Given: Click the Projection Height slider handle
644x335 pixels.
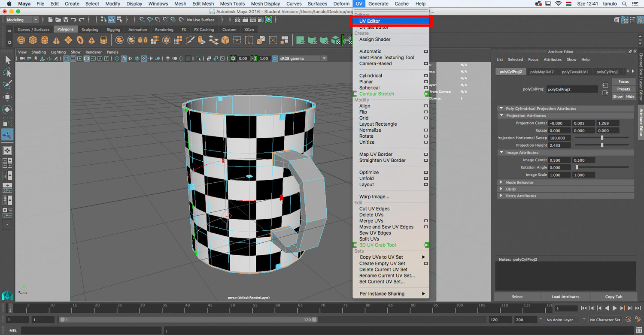Looking at the screenshot, I should pyautogui.click(x=602, y=145).
